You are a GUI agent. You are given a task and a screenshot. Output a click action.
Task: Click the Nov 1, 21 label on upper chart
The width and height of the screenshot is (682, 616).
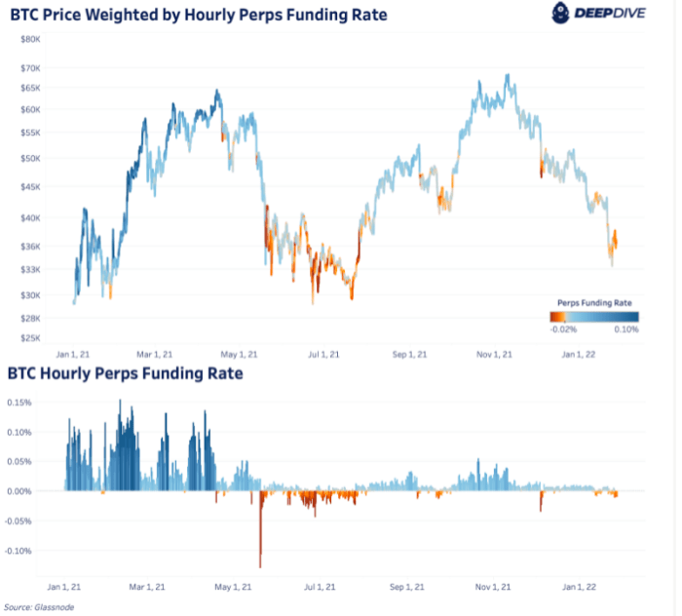[494, 355]
